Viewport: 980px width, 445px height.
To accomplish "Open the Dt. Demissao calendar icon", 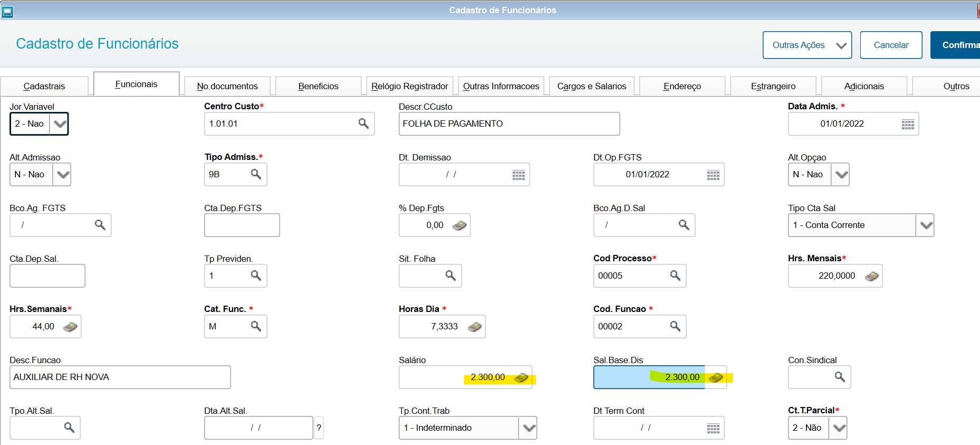I will (518, 175).
